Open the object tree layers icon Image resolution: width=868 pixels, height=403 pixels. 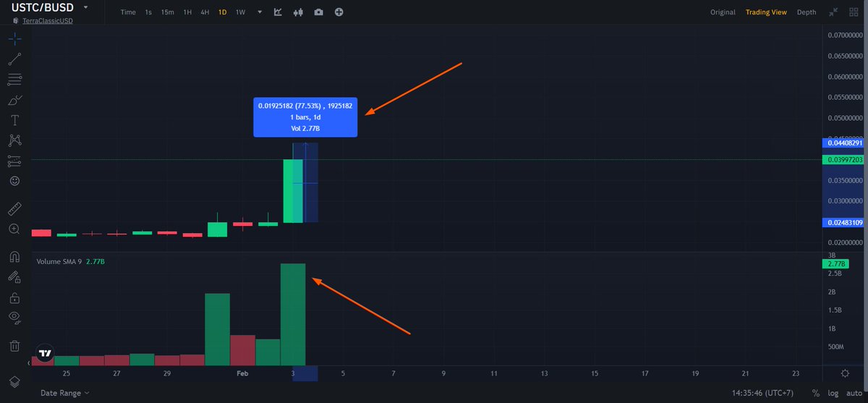point(14,382)
